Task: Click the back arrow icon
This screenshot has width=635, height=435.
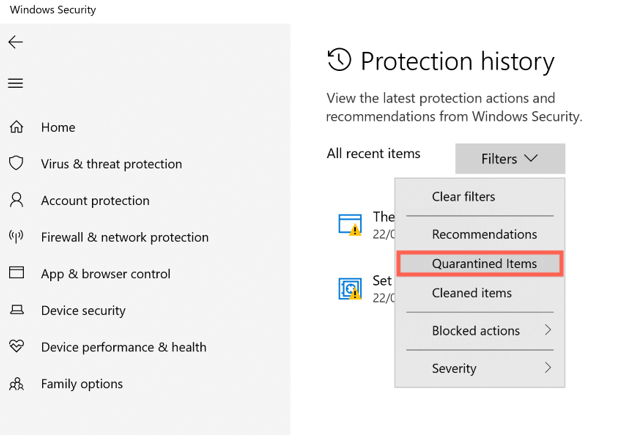Action: tap(15, 42)
